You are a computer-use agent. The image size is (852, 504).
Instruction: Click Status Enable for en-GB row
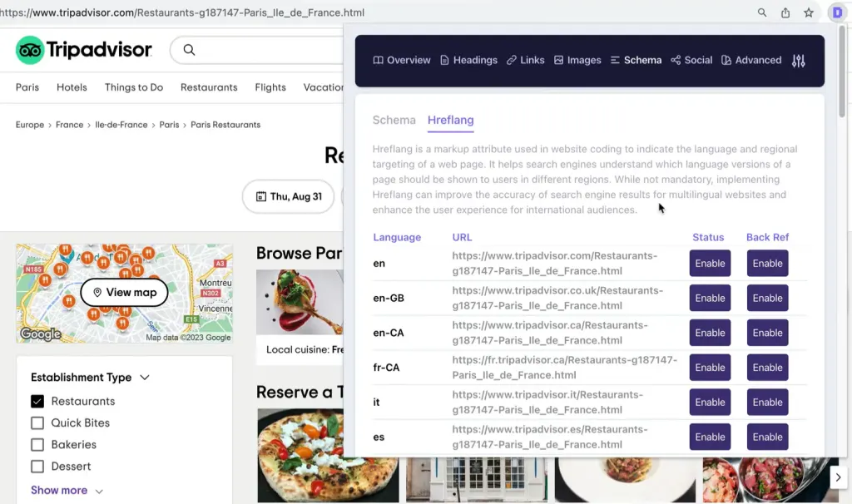click(710, 299)
